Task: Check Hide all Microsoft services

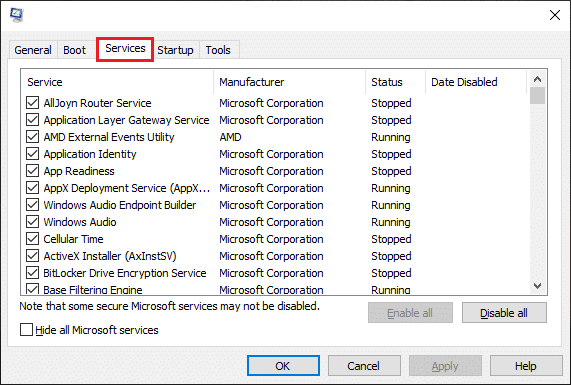Action: tap(26, 330)
